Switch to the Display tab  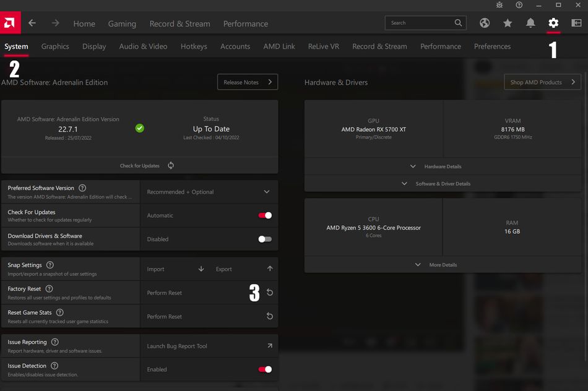94,46
